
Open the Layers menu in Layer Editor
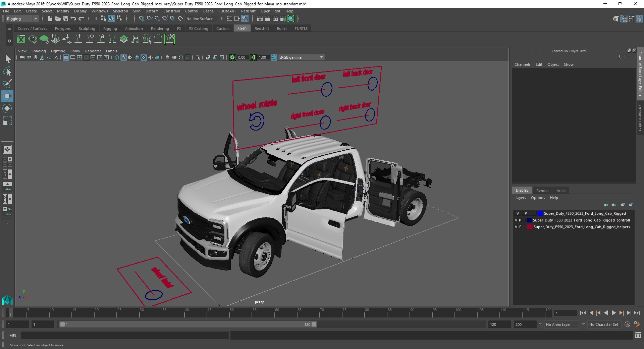521,198
